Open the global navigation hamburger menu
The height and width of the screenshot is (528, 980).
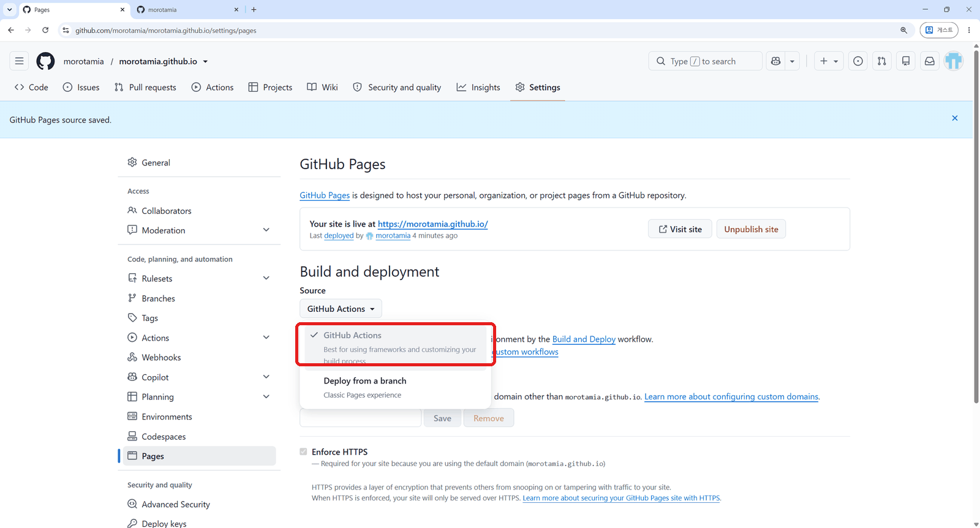(20, 61)
